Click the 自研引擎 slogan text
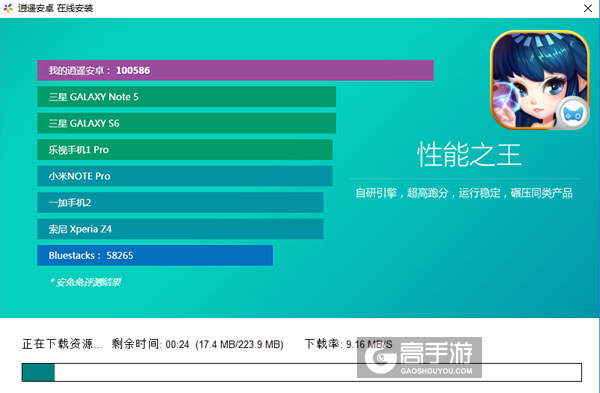Viewport: 600px width, 393px height. tap(464, 193)
